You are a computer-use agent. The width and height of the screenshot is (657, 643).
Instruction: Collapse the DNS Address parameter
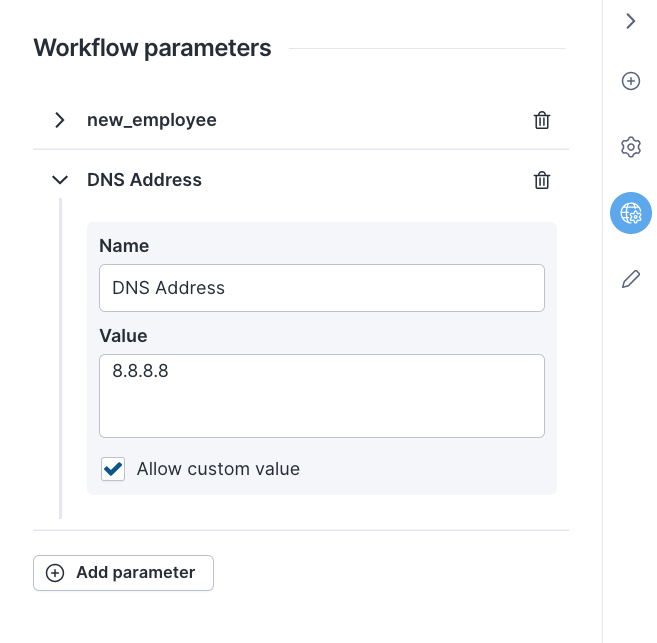coord(60,180)
